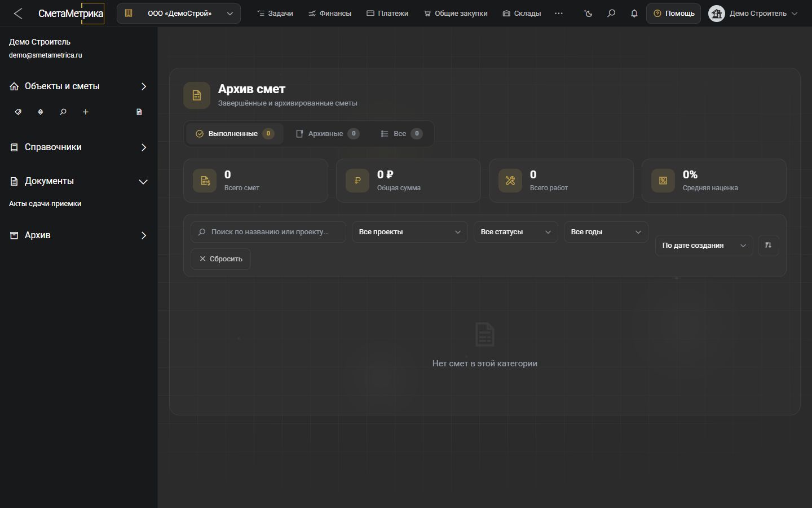Add a new object with the sidebar plus icon
The width and height of the screenshot is (812, 508).
coord(86,112)
